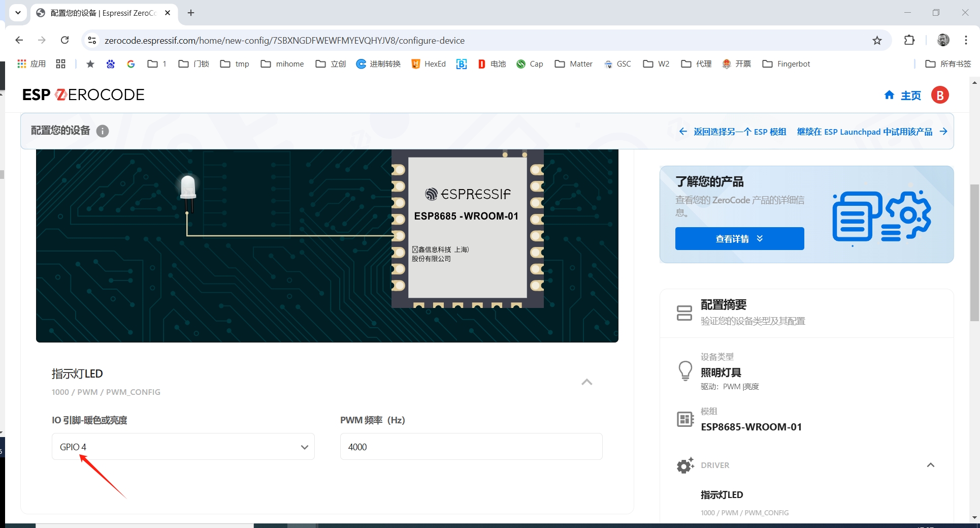This screenshot has height=528, width=980.
Task: Open the W2 bookmark folder
Action: (656, 64)
